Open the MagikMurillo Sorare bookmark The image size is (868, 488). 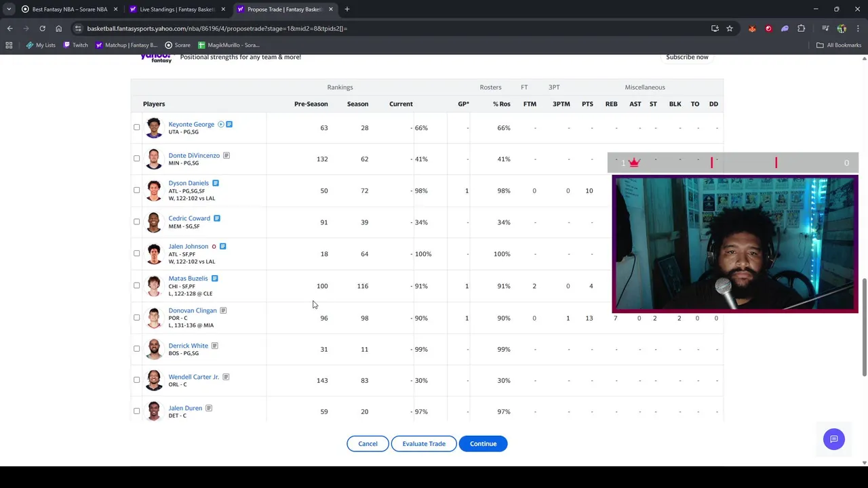pos(229,45)
